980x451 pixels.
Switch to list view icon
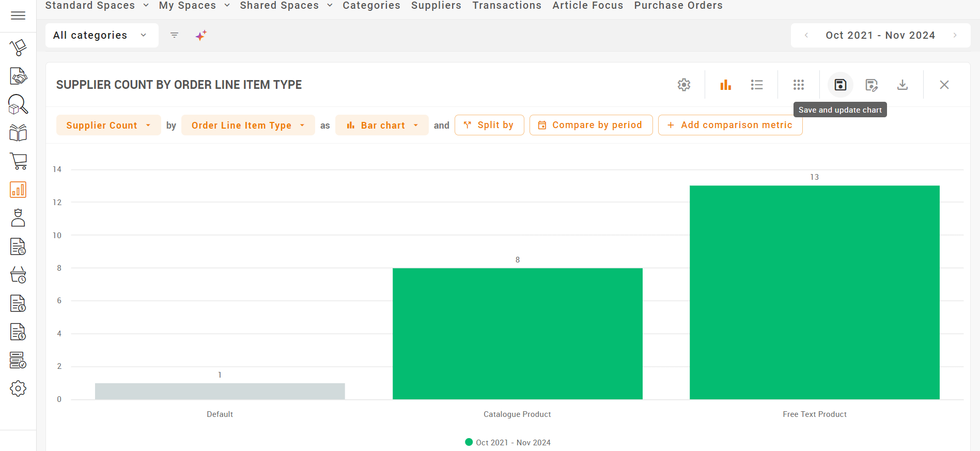tap(757, 85)
